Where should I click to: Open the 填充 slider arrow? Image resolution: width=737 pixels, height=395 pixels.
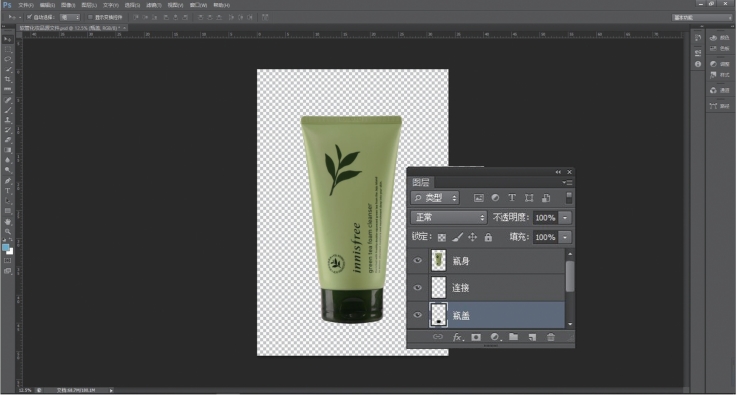coord(565,237)
